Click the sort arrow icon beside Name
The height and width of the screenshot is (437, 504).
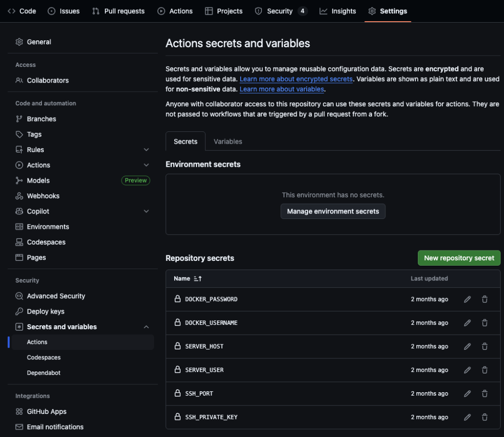point(198,279)
